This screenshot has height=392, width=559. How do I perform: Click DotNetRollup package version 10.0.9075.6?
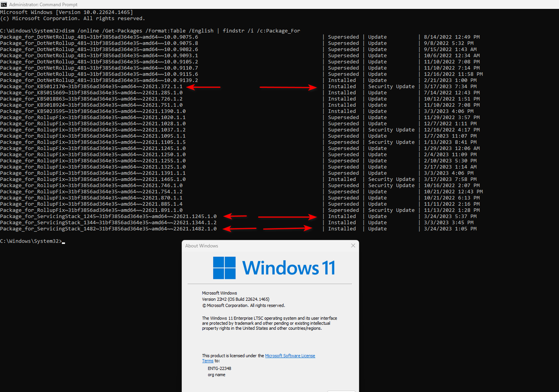tap(99, 37)
